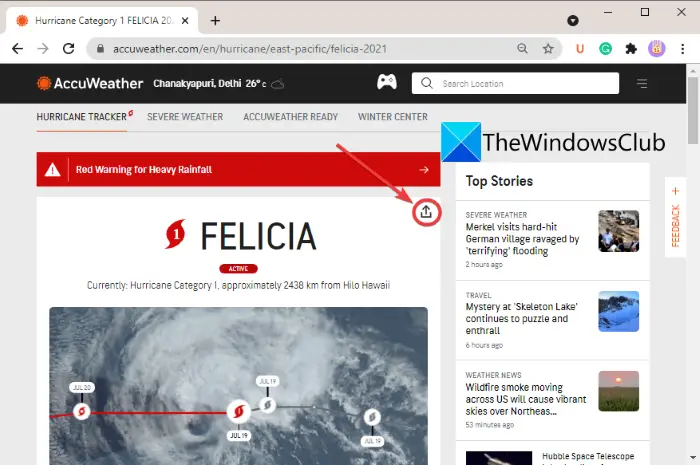Open the orange U extension icon

pyautogui.click(x=580, y=48)
